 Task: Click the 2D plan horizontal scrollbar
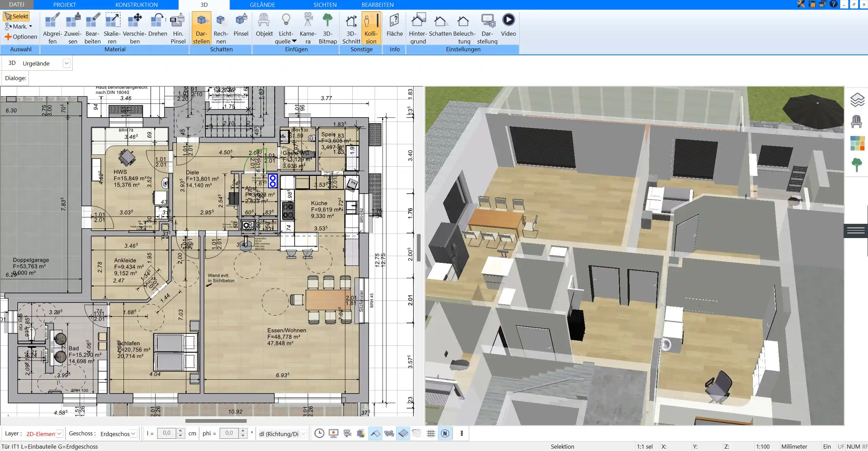(216, 421)
